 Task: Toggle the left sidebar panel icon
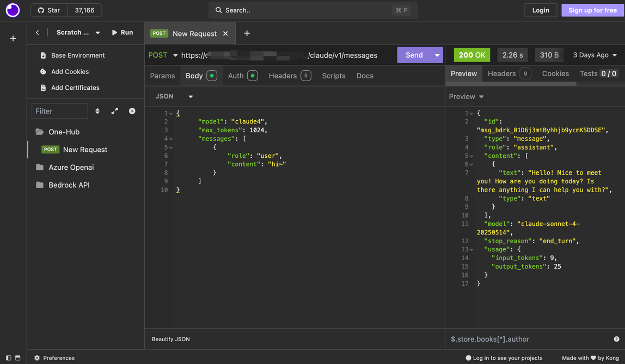coord(8,358)
